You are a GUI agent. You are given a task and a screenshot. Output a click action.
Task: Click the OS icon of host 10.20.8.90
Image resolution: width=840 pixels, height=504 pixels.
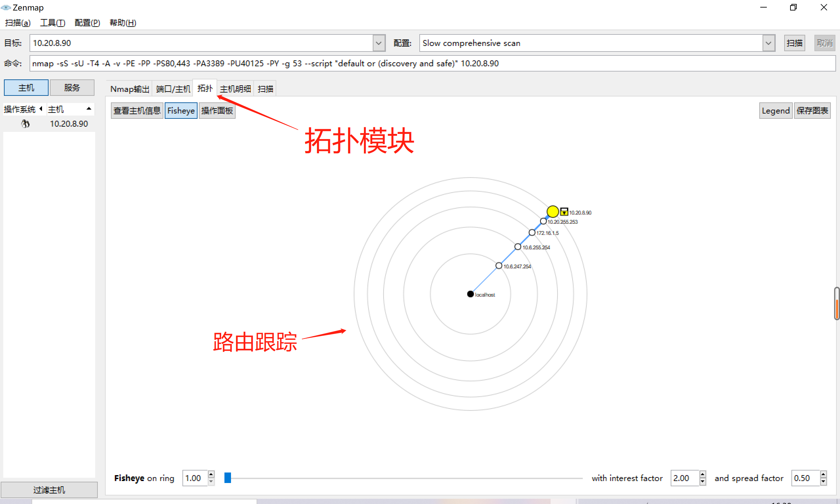tap(25, 124)
